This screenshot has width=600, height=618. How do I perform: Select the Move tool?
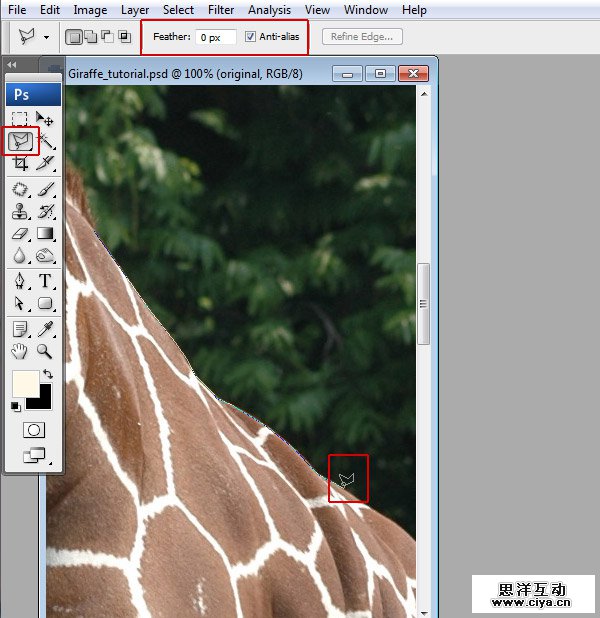(x=46, y=119)
